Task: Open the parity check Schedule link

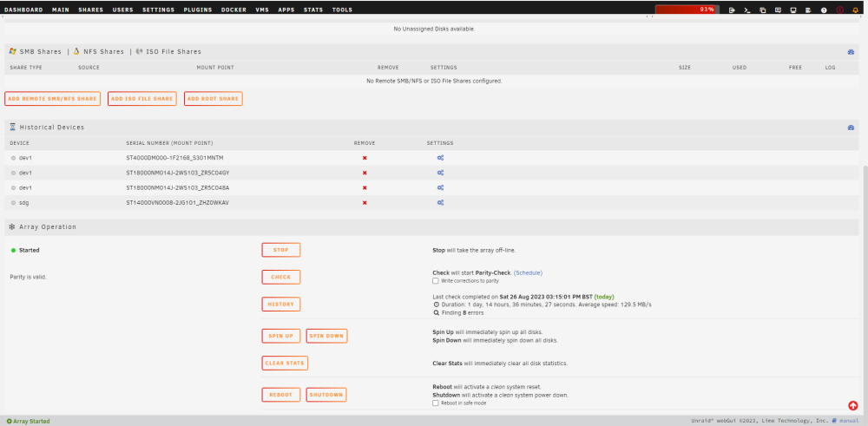Action: [528, 272]
